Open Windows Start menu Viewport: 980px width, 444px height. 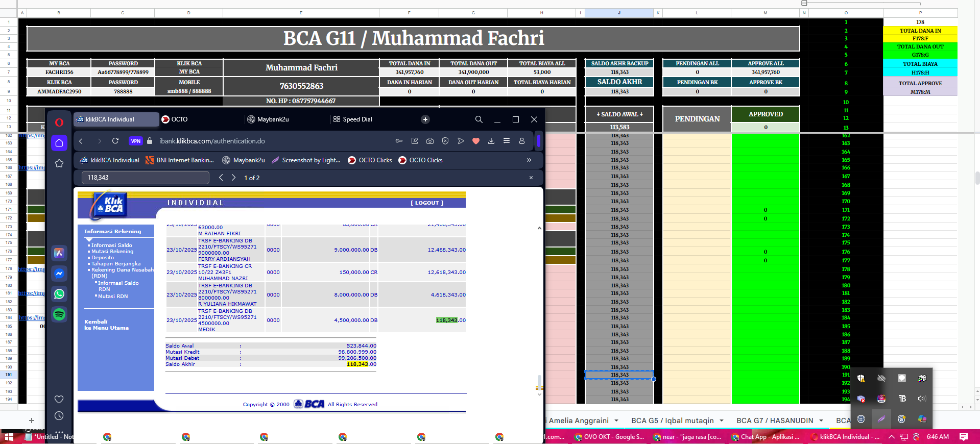tap(9, 437)
